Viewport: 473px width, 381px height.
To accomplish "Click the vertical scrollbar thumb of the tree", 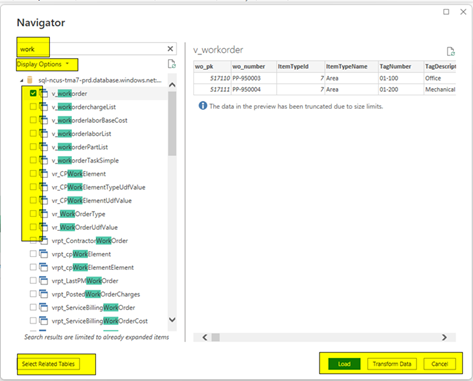I will tap(172, 123).
